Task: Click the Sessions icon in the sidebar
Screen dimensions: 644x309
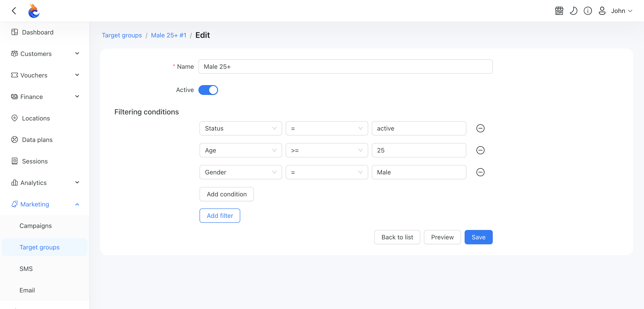Action: point(15,161)
